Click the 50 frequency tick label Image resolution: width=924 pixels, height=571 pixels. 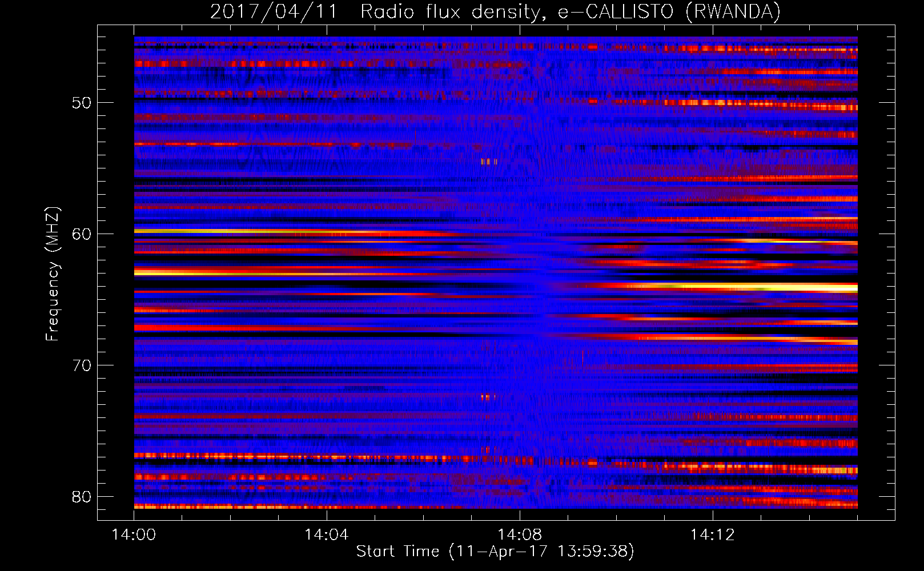82,103
